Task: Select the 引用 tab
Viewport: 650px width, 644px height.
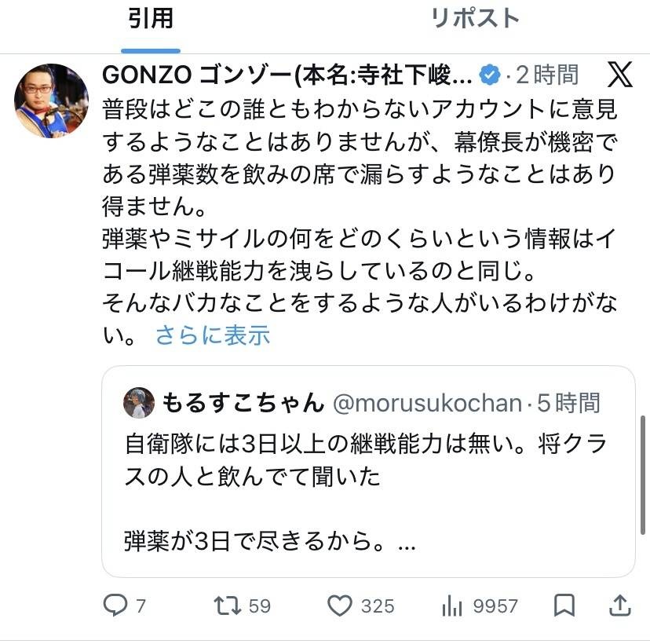Action: point(149,18)
